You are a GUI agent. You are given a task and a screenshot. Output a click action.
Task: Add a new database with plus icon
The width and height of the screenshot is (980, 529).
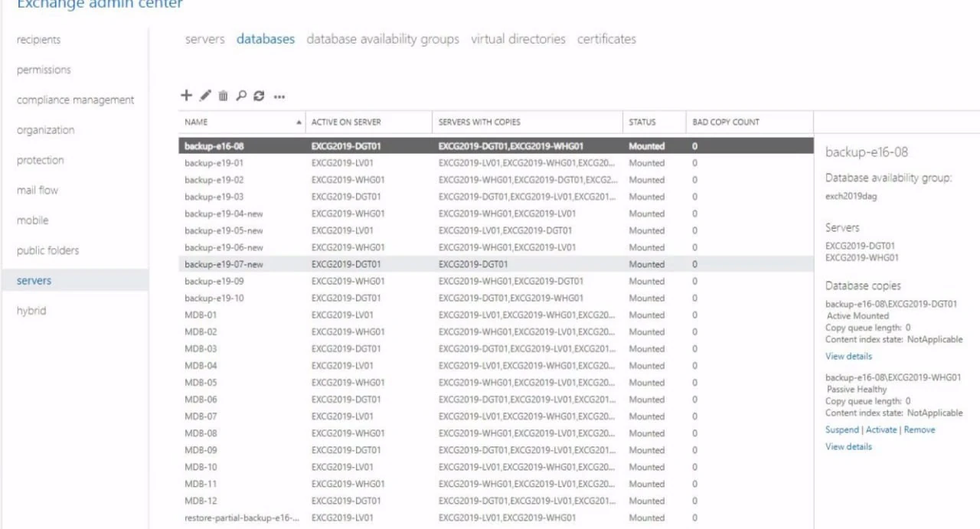(186, 96)
